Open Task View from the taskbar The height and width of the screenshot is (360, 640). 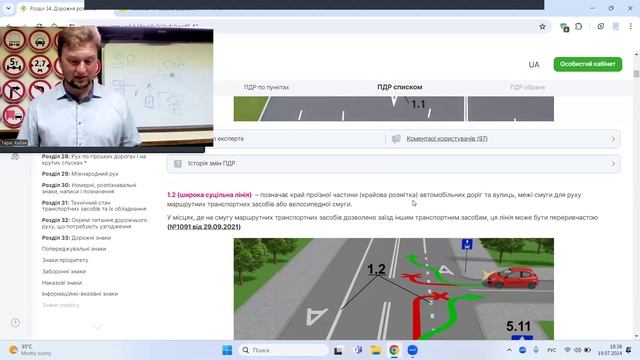click(338, 350)
